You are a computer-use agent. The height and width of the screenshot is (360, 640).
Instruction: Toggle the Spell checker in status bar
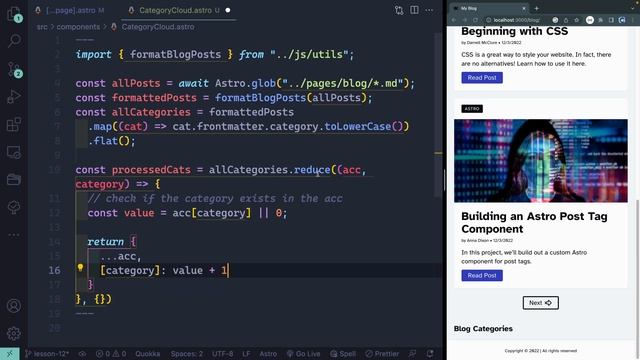(343, 353)
